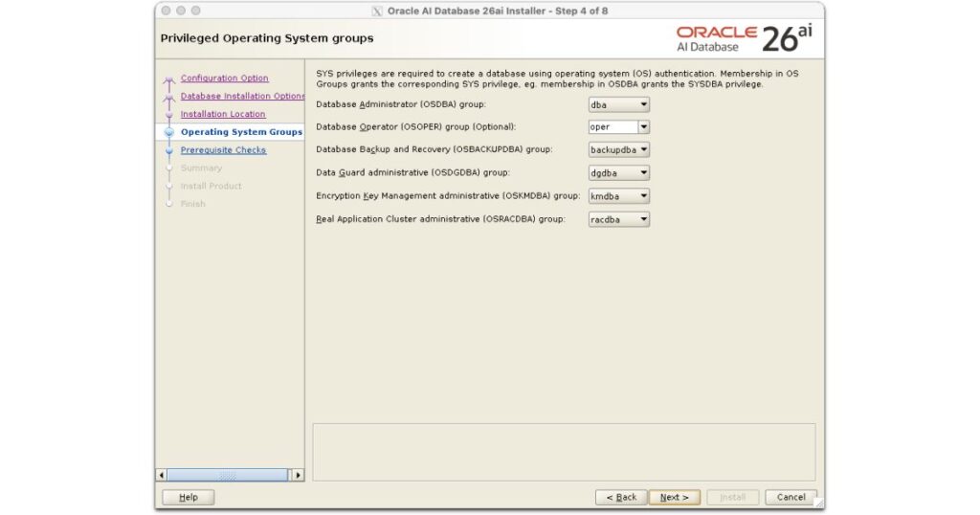This screenshot has width=980, height=515.
Task: Select the Operating System Groups step
Action: [x=241, y=132]
